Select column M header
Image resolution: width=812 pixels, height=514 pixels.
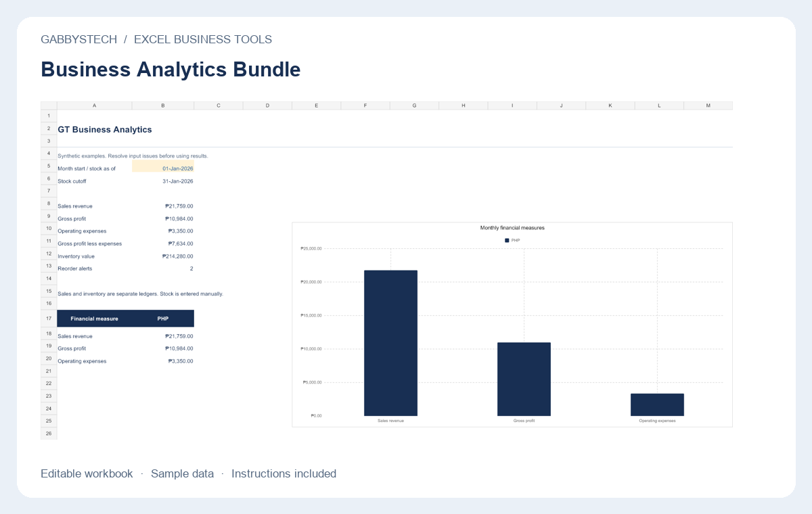click(x=708, y=106)
